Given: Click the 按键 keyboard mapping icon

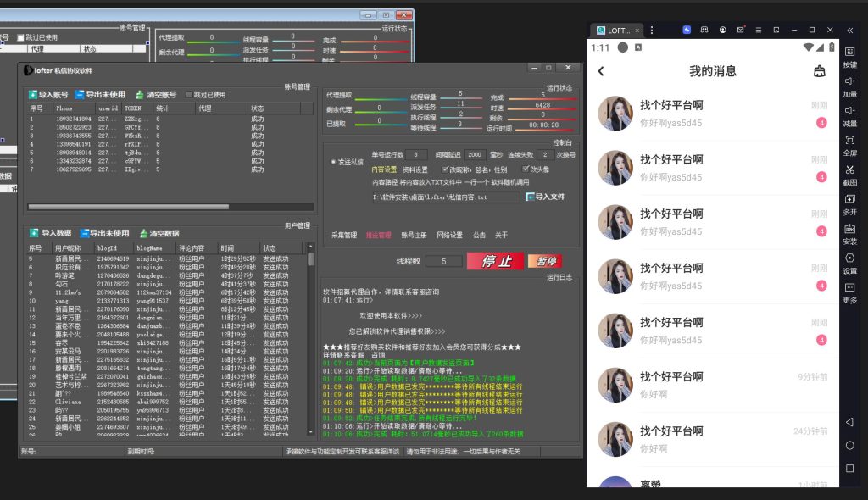Looking at the screenshot, I should click(x=849, y=51).
